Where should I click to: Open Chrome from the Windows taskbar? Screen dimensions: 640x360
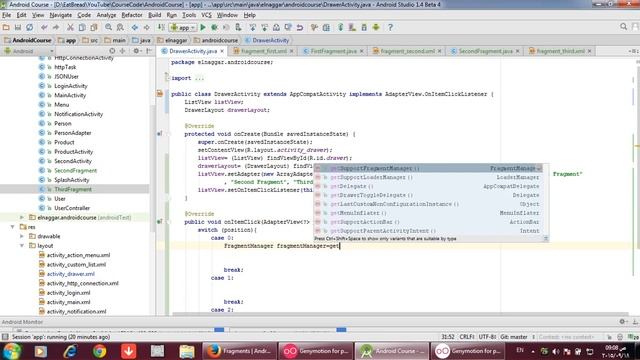coord(99,351)
